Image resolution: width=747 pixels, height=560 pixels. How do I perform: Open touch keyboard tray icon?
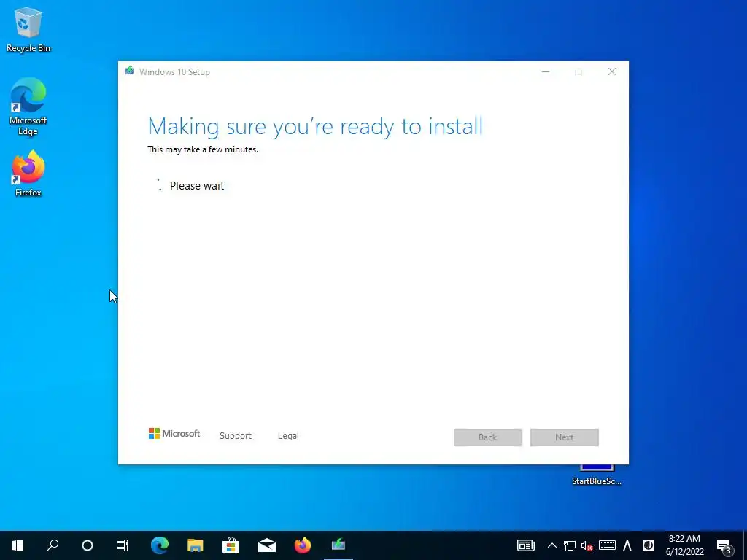607,545
